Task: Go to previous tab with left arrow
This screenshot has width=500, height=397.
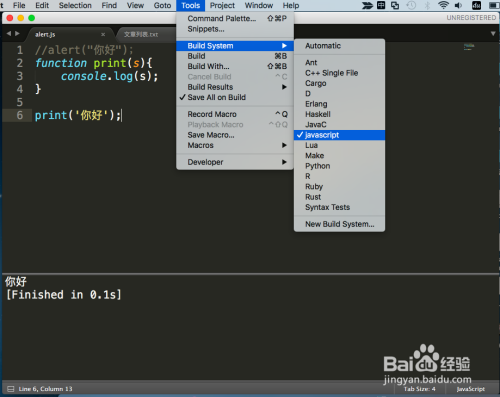Action: click(9, 34)
